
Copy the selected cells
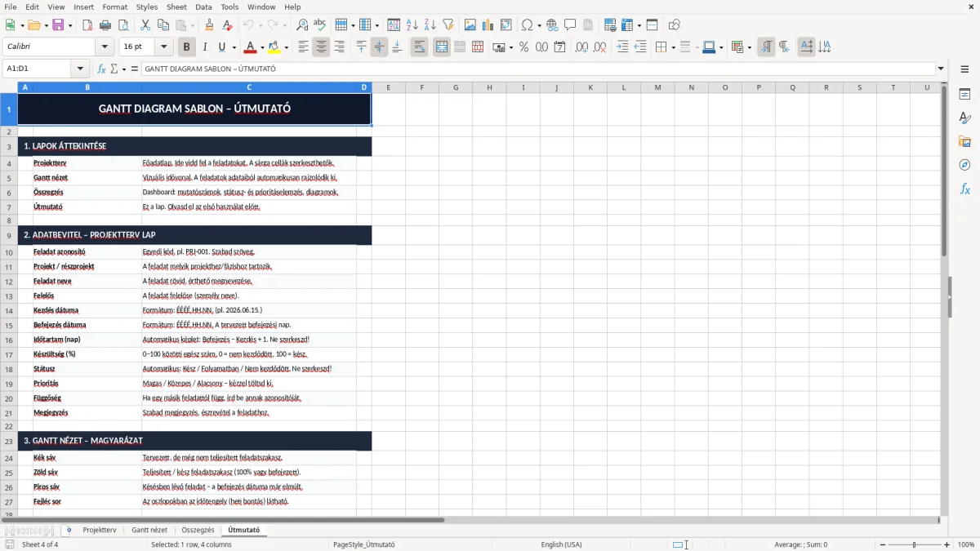[x=163, y=25]
